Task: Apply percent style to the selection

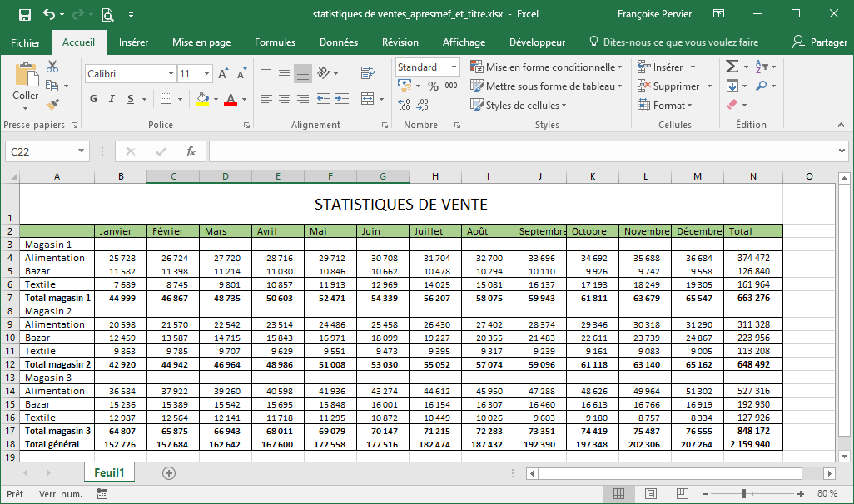Action: pyautogui.click(x=433, y=86)
